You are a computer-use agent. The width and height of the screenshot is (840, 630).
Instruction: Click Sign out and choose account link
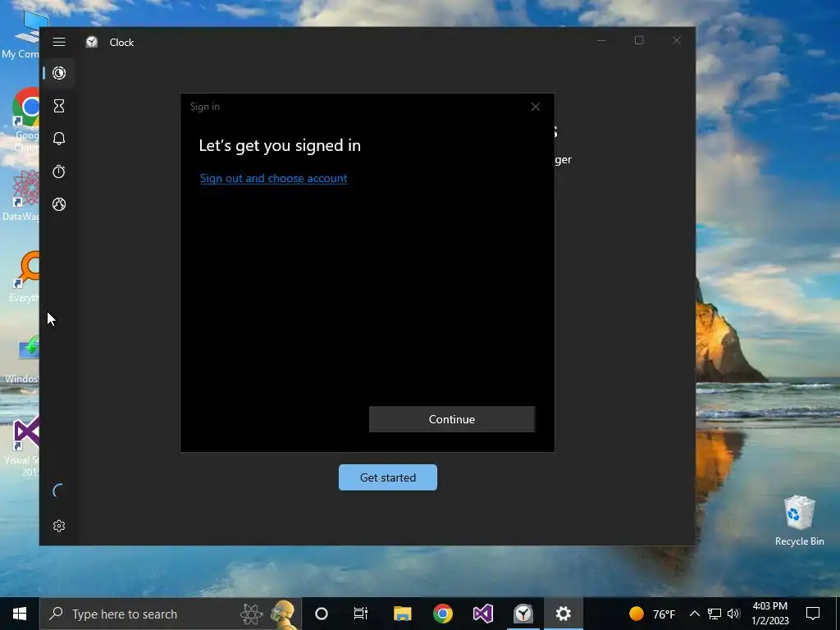pyautogui.click(x=273, y=178)
